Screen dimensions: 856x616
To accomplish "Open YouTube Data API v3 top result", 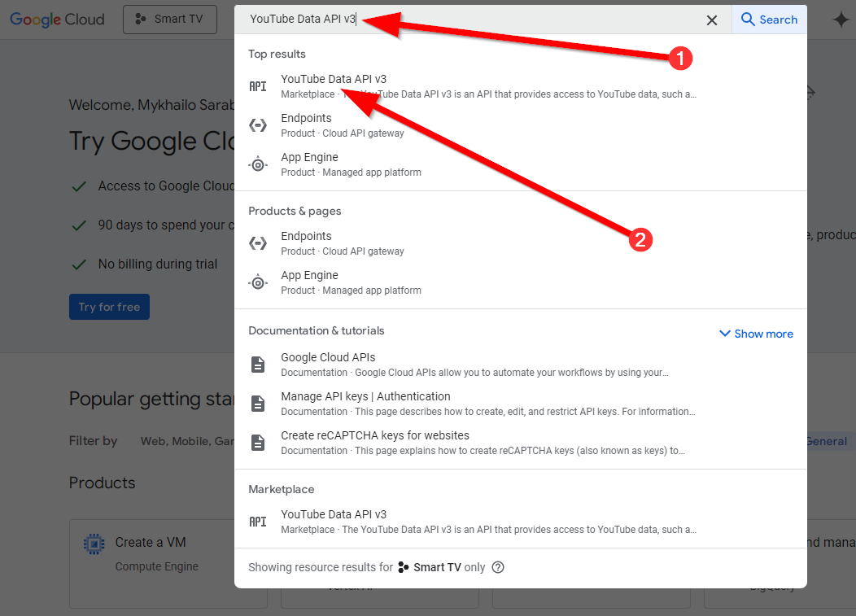I will coord(334,79).
